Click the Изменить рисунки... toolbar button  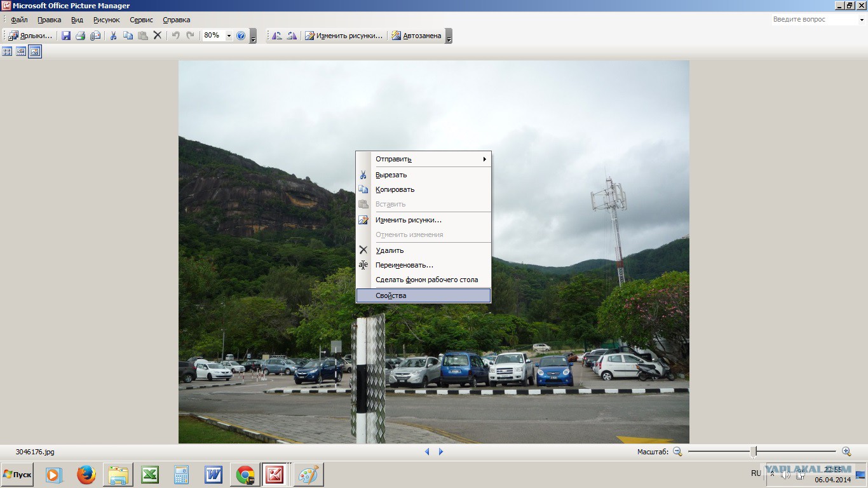[344, 36]
